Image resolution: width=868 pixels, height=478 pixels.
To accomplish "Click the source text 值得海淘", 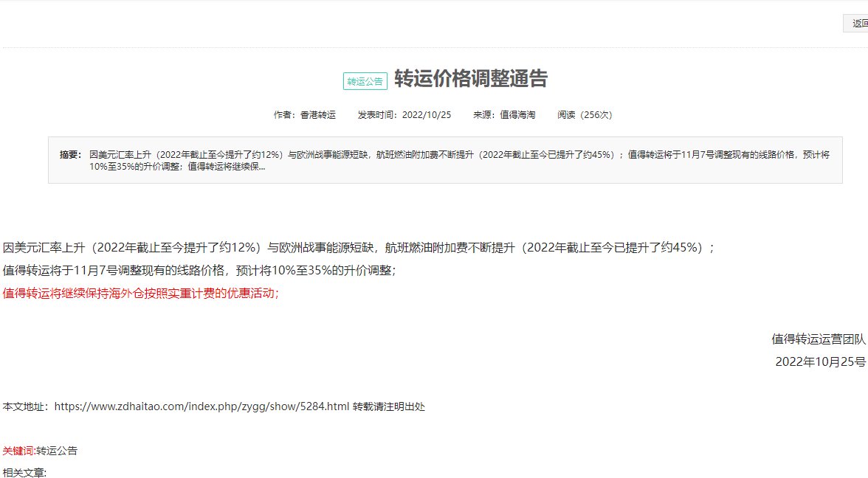I will (x=517, y=115).
